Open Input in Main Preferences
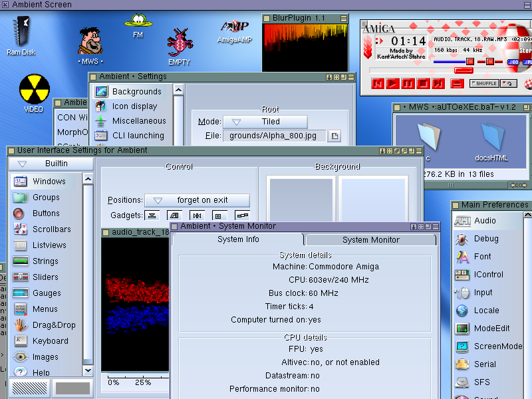 tap(488, 293)
